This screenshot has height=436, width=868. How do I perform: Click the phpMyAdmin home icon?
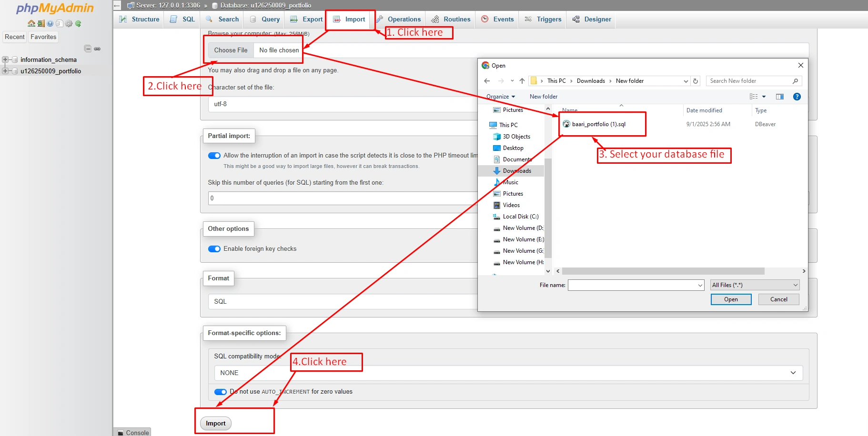[x=31, y=23]
